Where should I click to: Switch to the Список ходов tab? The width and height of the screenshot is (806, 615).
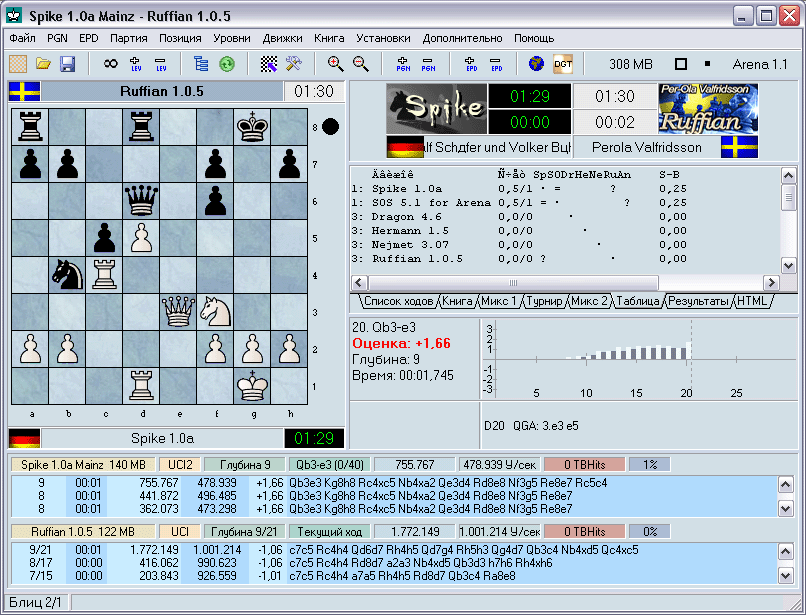397,301
